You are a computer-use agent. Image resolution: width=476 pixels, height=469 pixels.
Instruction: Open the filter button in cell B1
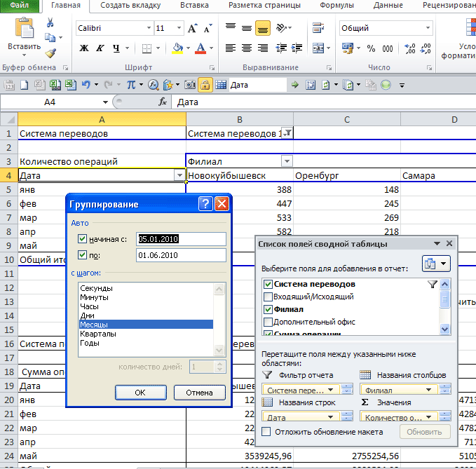[287, 132]
